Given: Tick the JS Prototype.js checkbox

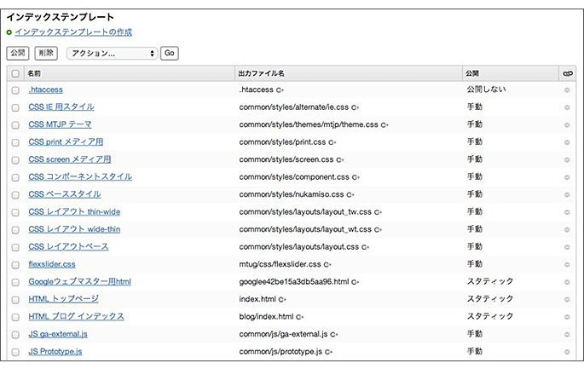Looking at the screenshot, I should click(15, 352).
